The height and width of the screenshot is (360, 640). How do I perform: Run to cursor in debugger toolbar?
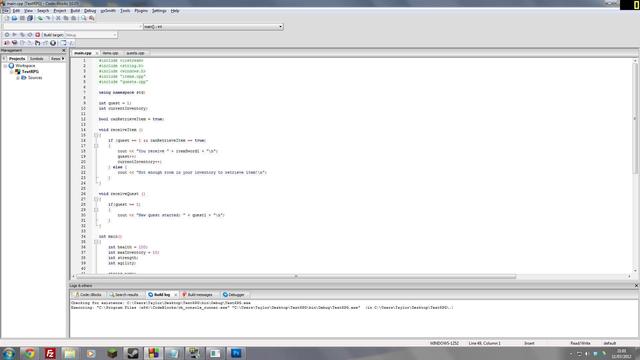point(15,43)
